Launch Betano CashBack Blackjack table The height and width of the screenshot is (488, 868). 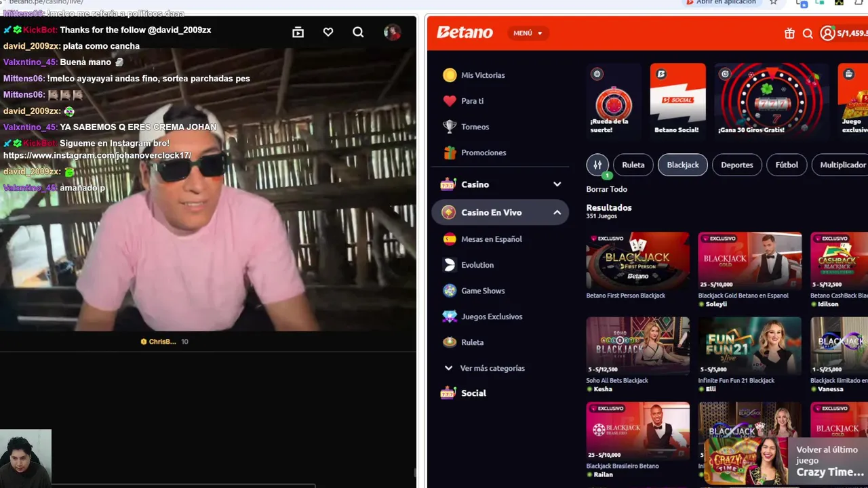[840, 261]
